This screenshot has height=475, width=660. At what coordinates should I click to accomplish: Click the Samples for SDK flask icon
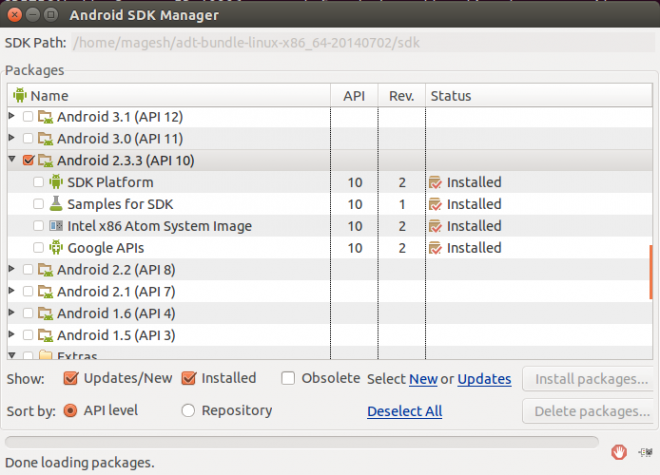coord(56,204)
